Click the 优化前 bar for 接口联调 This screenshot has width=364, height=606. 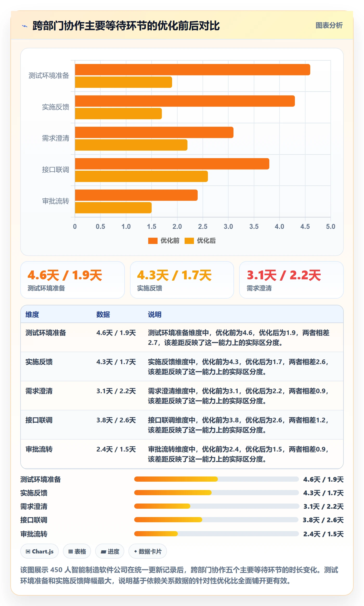point(172,164)
